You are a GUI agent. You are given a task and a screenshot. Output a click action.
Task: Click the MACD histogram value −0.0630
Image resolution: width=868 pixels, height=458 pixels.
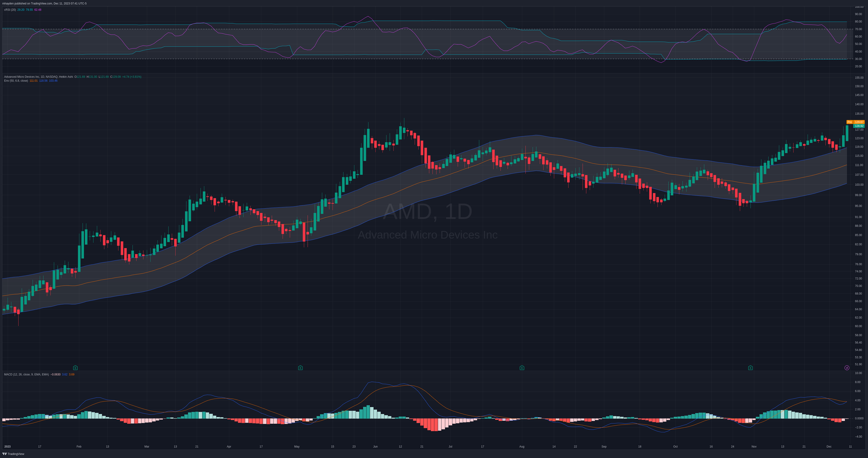(x=56, y=374)
